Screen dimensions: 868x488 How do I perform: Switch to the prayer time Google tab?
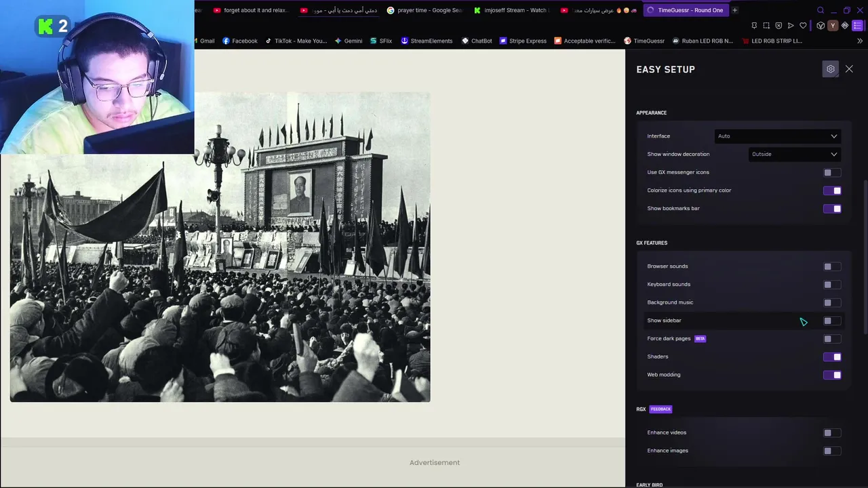tap(425, 10)
